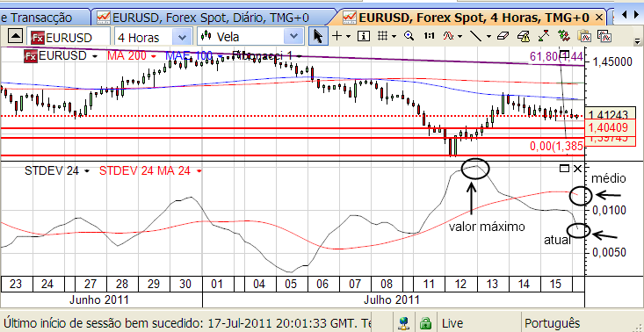Click date 12 on the time axis
The image size is (644, 332).
pos(461,284)
